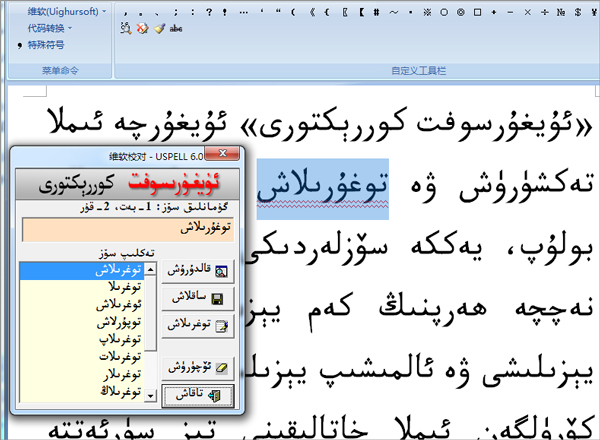
Task: Click the قالدۇرۇش skip button
Action: point(197,271)
